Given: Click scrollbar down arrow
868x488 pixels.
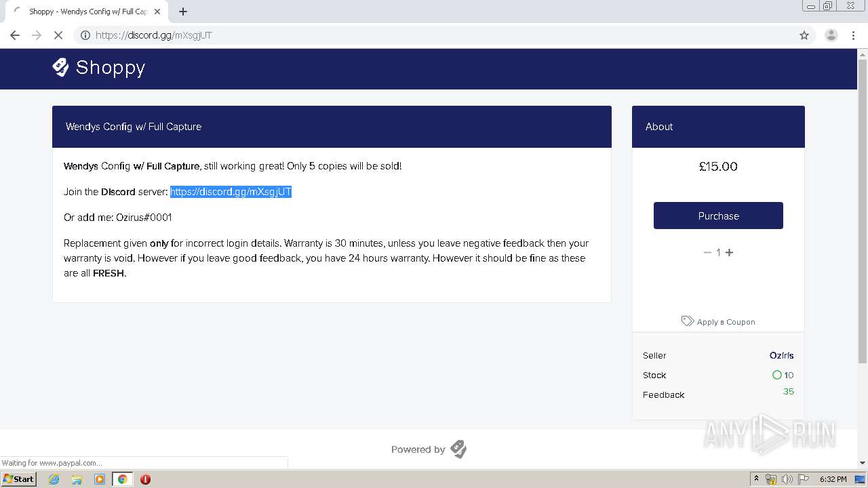Looking at the screenshot, I should [863, 463].
